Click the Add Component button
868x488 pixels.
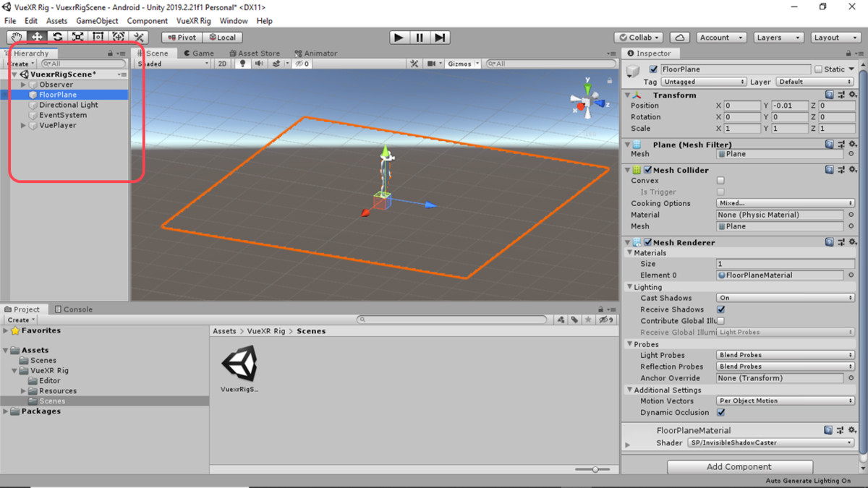(x=739, y=467)
